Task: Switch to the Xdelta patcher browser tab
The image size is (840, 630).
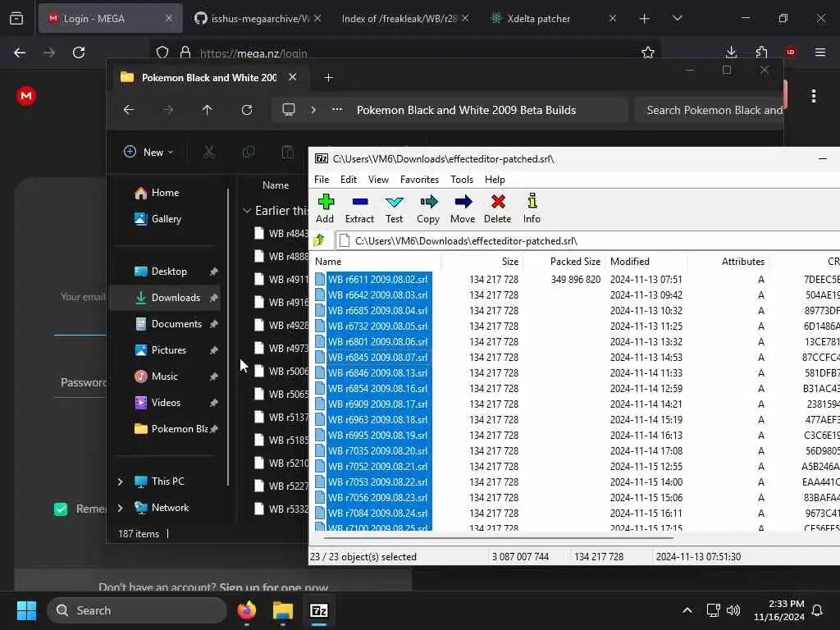Action: click(552, 18)
